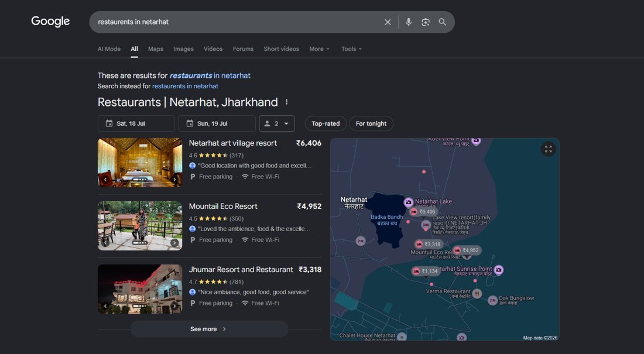Switch to the Short videos tab
The height and width of the screenshot is (354, 644).
(282, 49)
